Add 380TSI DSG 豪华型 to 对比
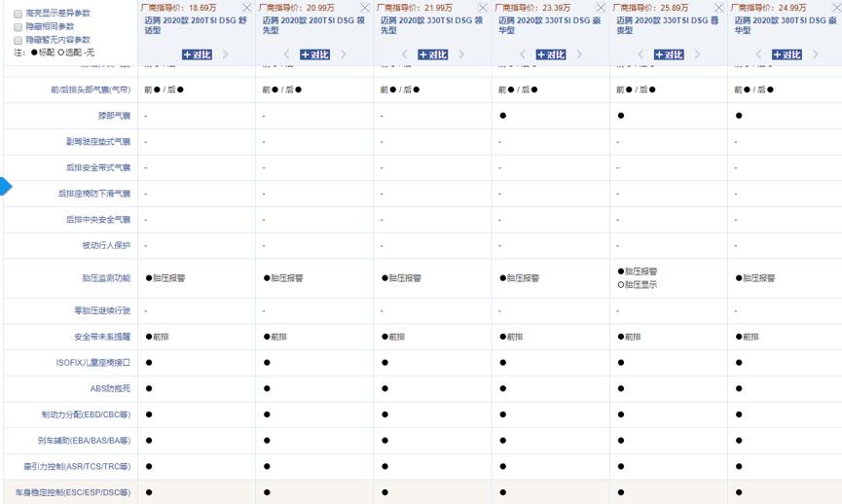The height and width of the screenshot is (504, 842). [x=787, y=54]
